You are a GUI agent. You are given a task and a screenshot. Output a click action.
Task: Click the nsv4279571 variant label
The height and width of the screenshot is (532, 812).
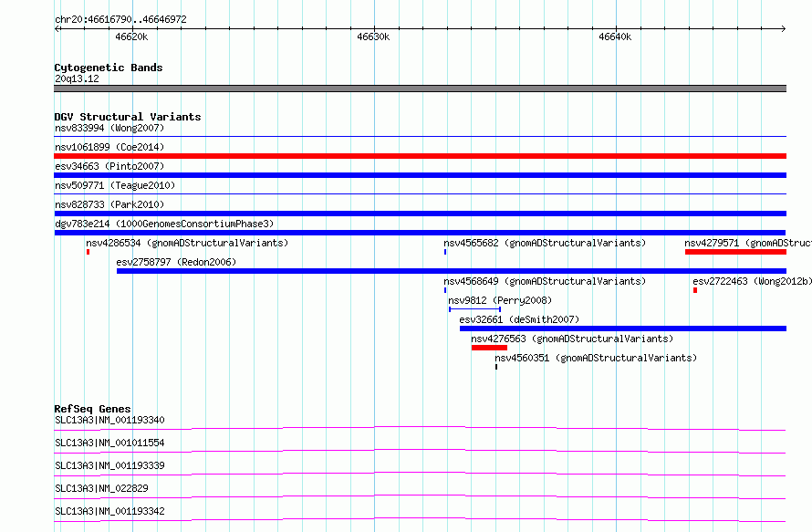tap(748, 243)
